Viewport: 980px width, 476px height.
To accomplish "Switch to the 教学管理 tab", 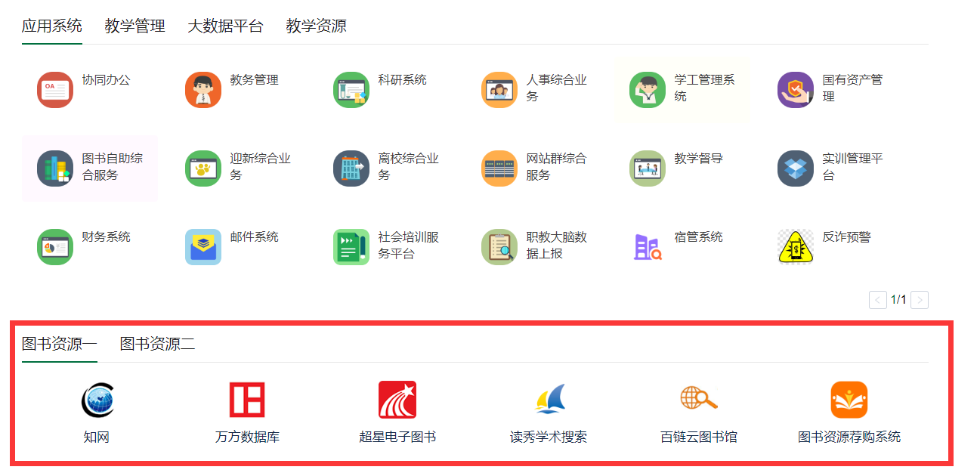I will click(x=134, y=26).
